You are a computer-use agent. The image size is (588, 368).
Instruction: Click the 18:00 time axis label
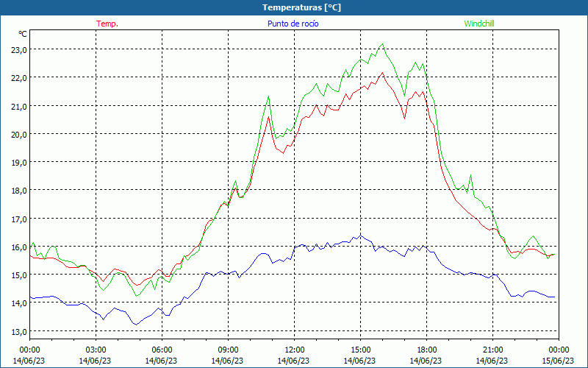pyautogui.click(x=427, y=350)
